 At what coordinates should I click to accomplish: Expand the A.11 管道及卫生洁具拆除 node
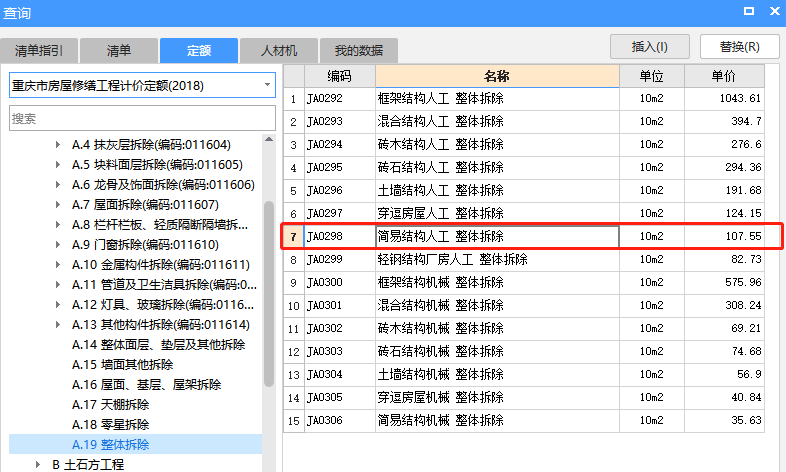point(58,285)
